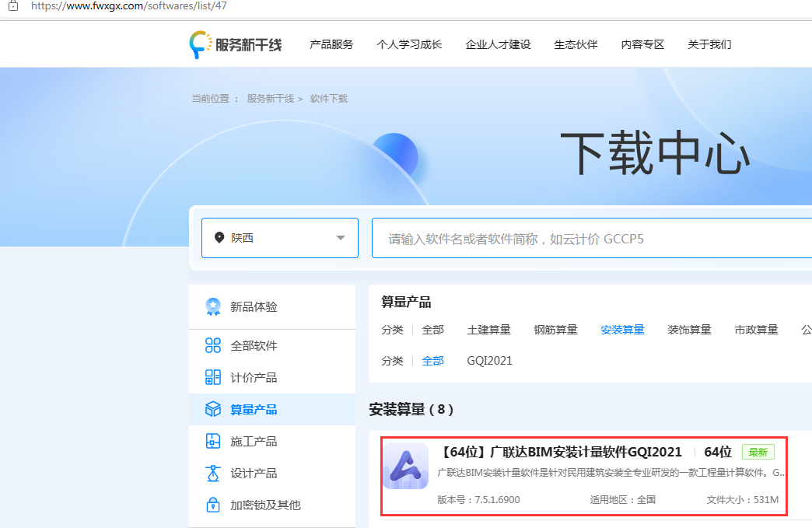Image resolution: width=812 pixels, height=528 pixels.
Task: Select 施工产品 in the sidebar
Action: pos(272,441)
